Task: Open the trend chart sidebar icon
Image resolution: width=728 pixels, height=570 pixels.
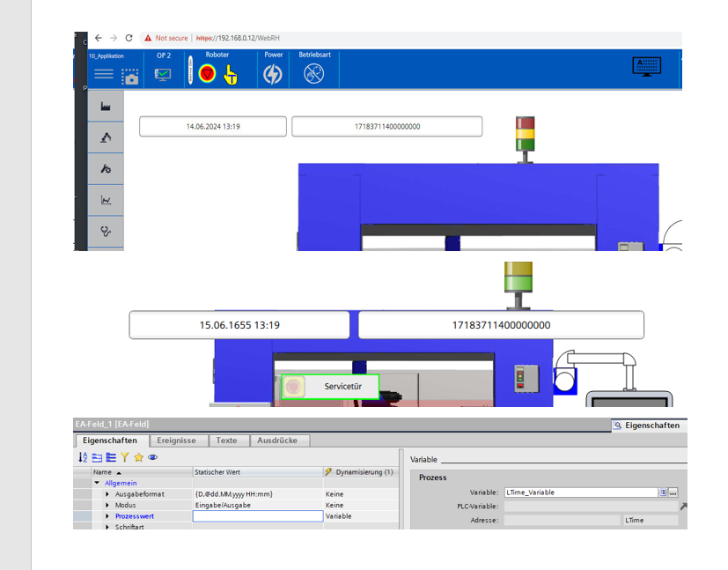Action: coord(106,200)
